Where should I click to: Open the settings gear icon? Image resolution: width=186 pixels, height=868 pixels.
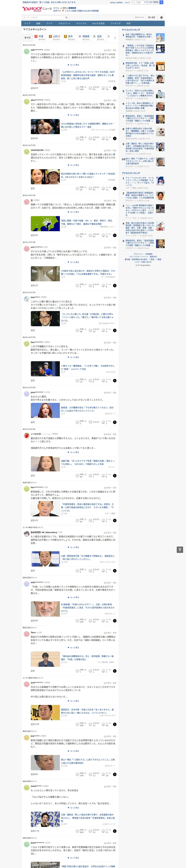[x=161, y=17]
